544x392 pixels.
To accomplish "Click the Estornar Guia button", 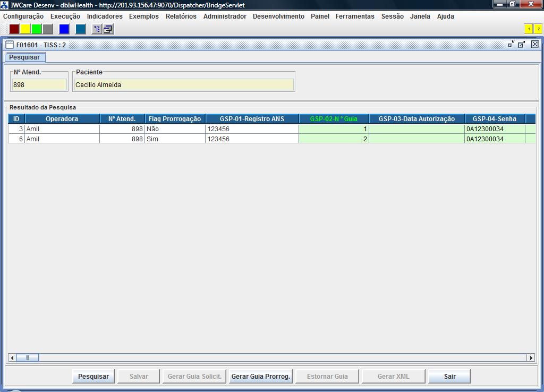I will pos(327,377).
